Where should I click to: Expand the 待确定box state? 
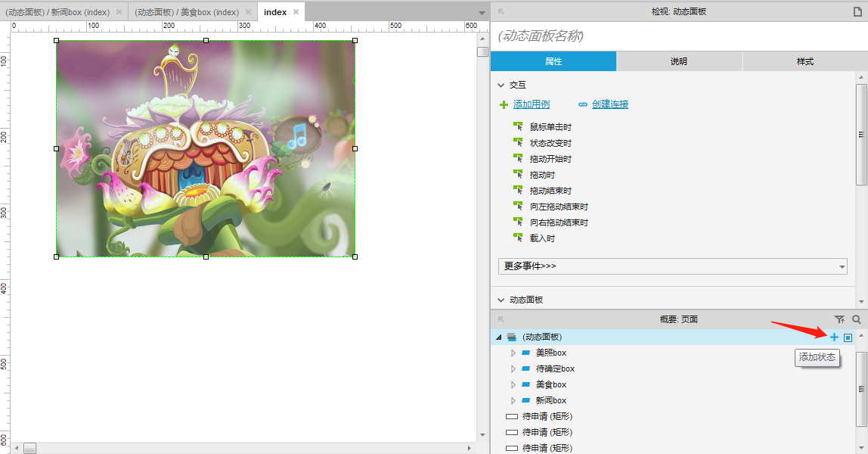[513, 368]
